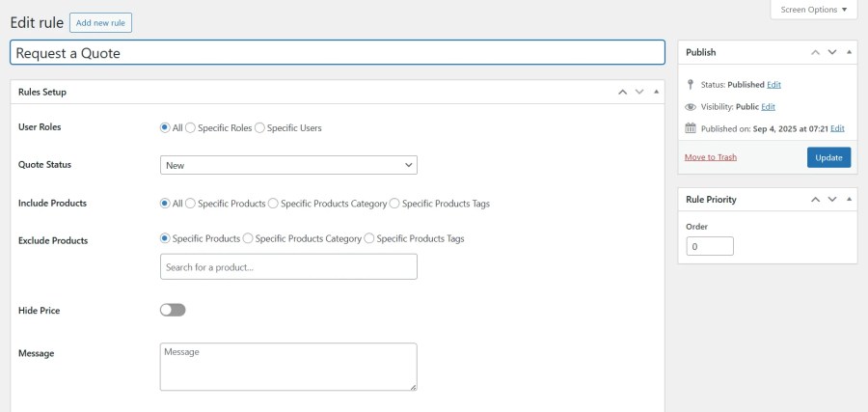The height and width of the screenshot is (412, 868).
Task: Click the calendar icon next to Published on
Action: [691, 128]
